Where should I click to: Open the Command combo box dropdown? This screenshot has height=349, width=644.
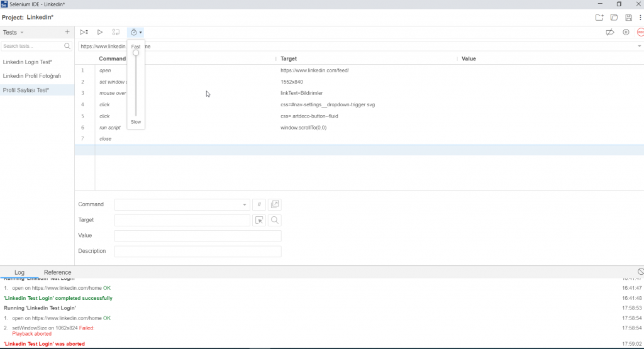click(245, 204)
